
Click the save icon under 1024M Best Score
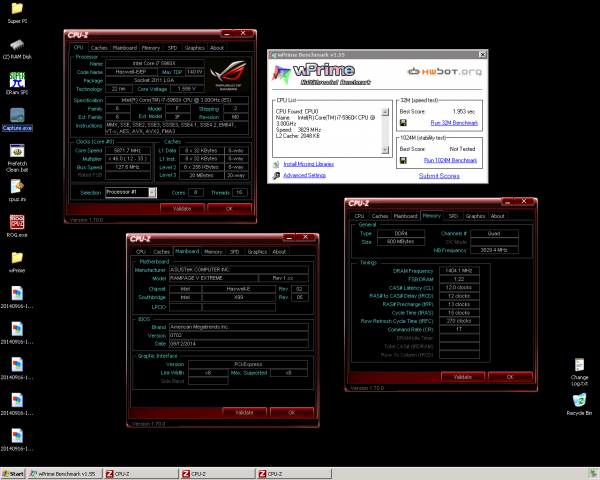(x=403, y=160)
